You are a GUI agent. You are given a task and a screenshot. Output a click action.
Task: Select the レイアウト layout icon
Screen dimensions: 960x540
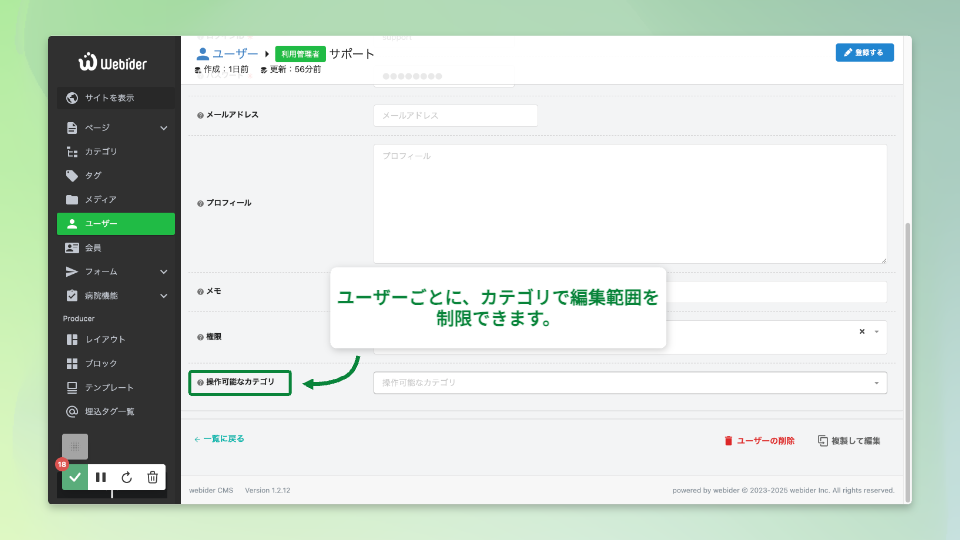coord(72,340)
